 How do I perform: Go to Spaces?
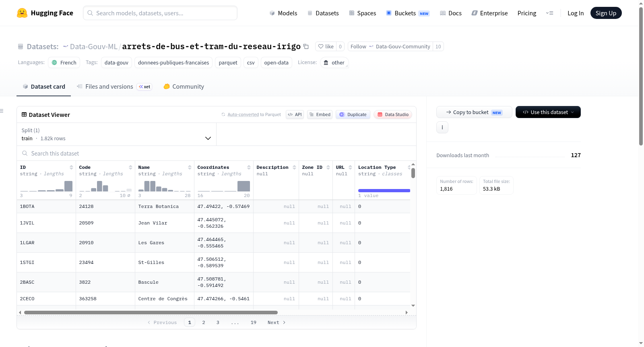pos(363,13)
